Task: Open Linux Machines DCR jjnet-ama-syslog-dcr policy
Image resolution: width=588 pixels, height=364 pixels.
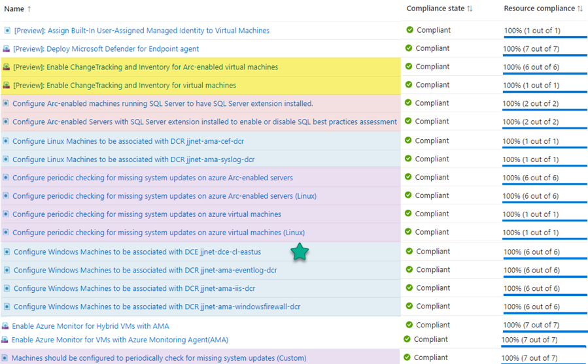Action: pyautogui.click(x=133, y=159)
